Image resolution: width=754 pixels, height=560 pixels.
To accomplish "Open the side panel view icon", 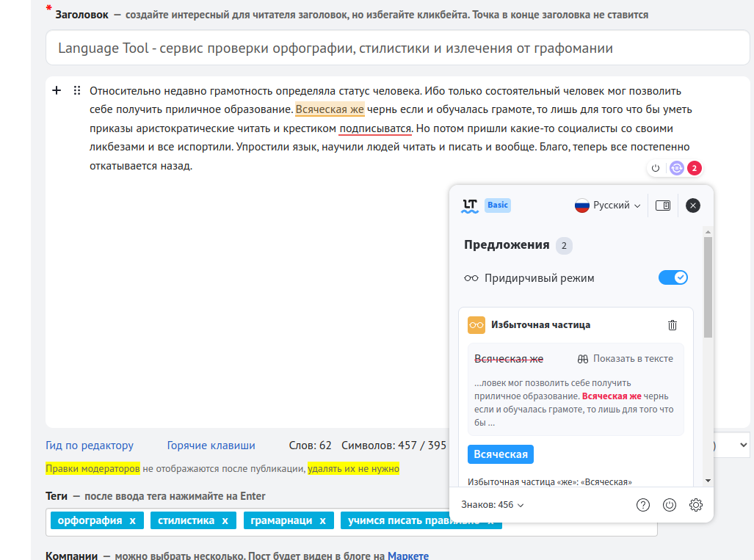I will pos(663,206).
